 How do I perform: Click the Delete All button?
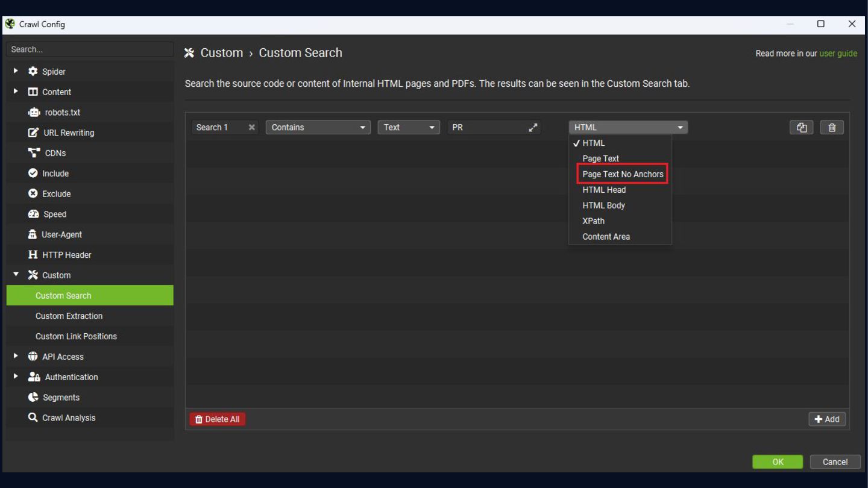pos(218,419)
